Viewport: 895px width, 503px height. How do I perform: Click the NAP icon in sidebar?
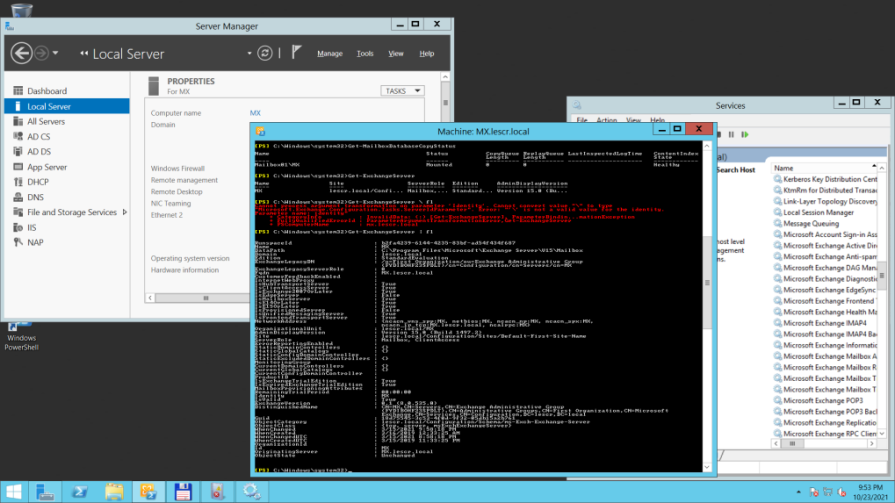18,242
